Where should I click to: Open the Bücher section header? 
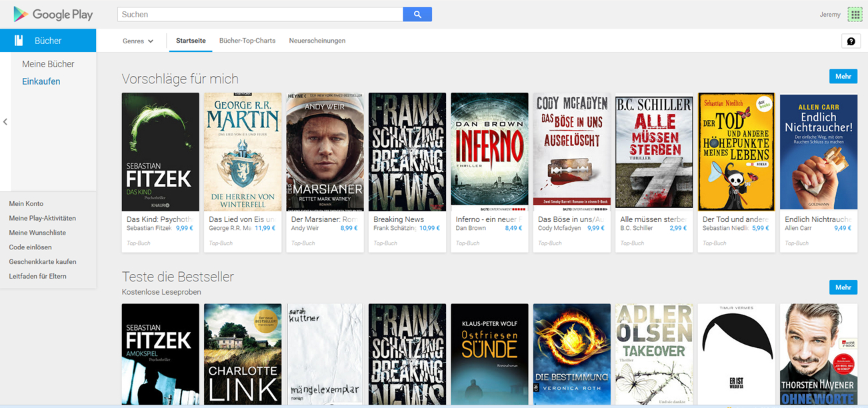coord(48,41)
